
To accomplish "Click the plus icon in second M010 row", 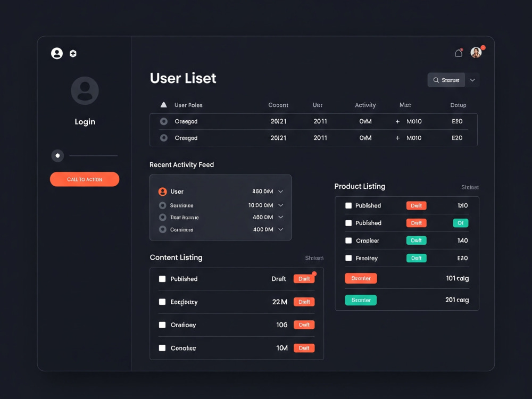I will click(397, 138).
